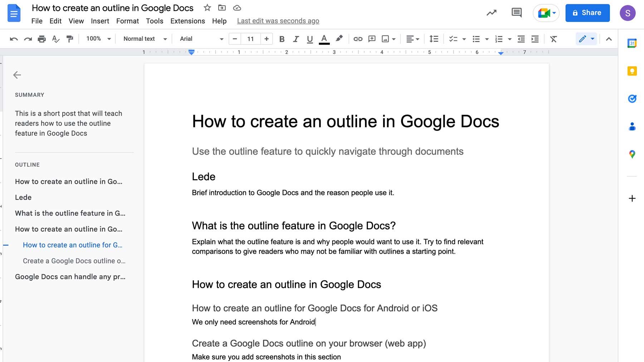The width and height of the screenshot is (644, 362).
Task: Insert image from toolbar icon
Action: [385, 39]
